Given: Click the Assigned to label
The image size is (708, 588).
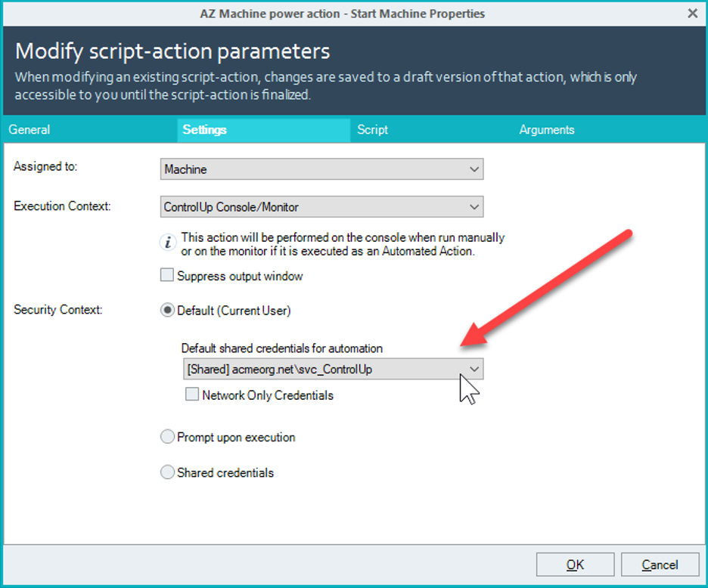Looking at the screenshot, I should (x=45, y=166).
